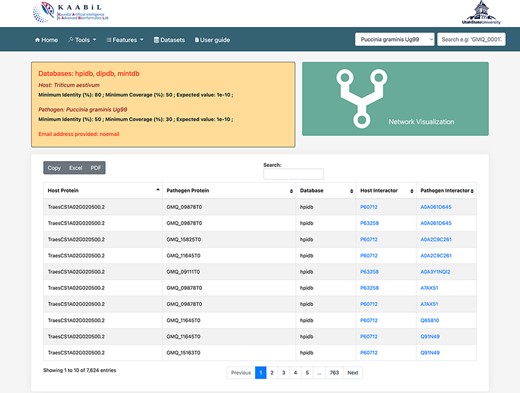This screenshot has width=520, height=393.
Task: Export the table as Excel
Action: click(76, 168)
